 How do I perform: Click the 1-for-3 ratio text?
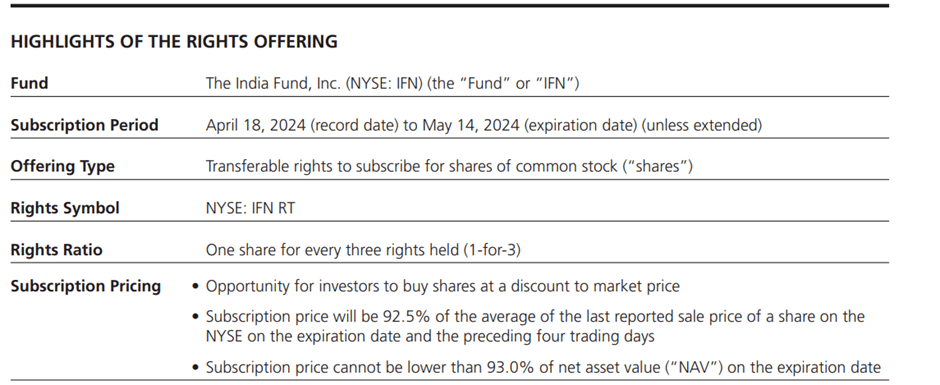(492, 249)
